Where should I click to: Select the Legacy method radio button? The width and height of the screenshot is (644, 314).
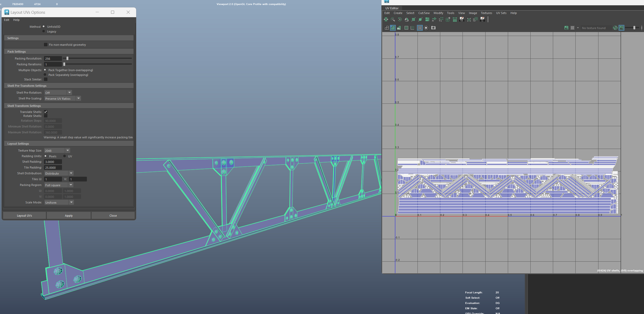point(44,31)
